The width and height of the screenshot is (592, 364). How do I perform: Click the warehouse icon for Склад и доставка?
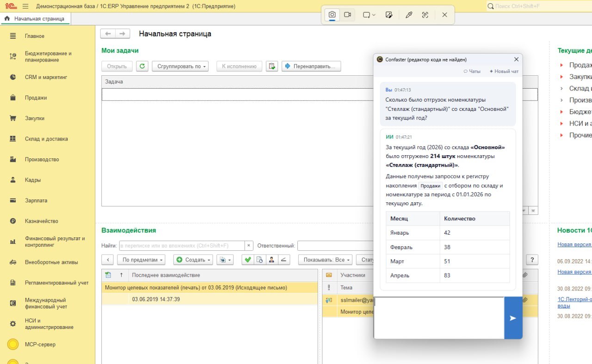(x=13, y=139)
